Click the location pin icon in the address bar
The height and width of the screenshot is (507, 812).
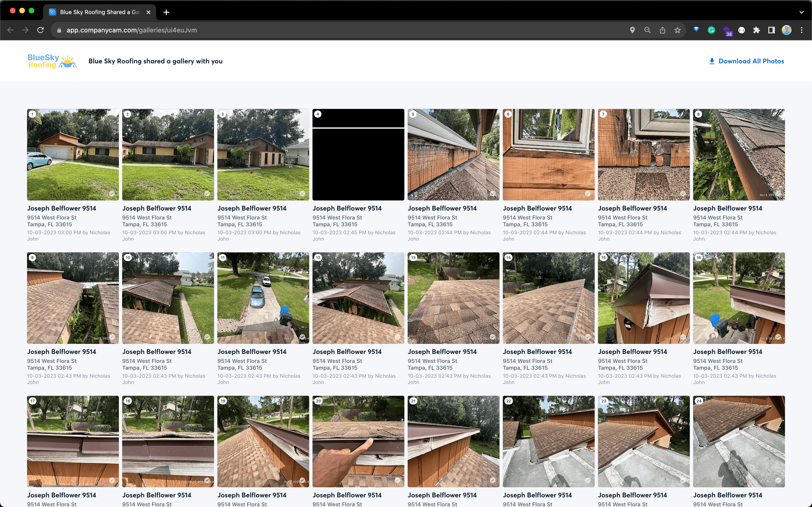632,30
